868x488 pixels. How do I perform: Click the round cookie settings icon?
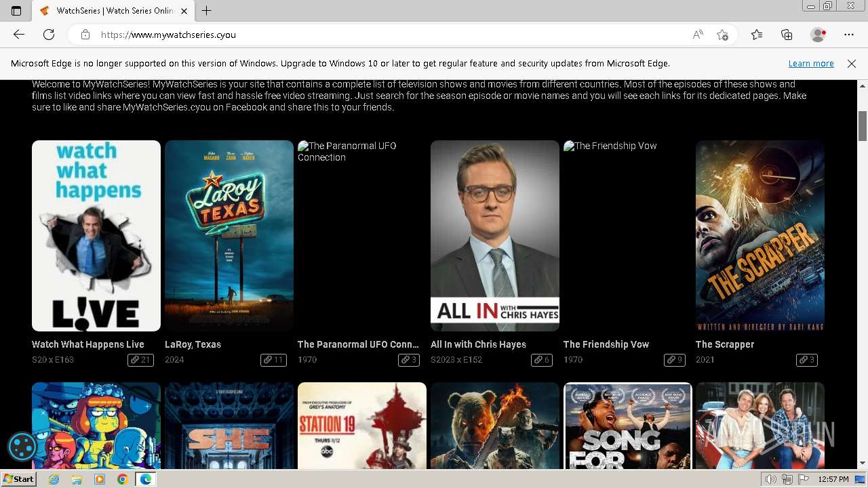(22, 447)
